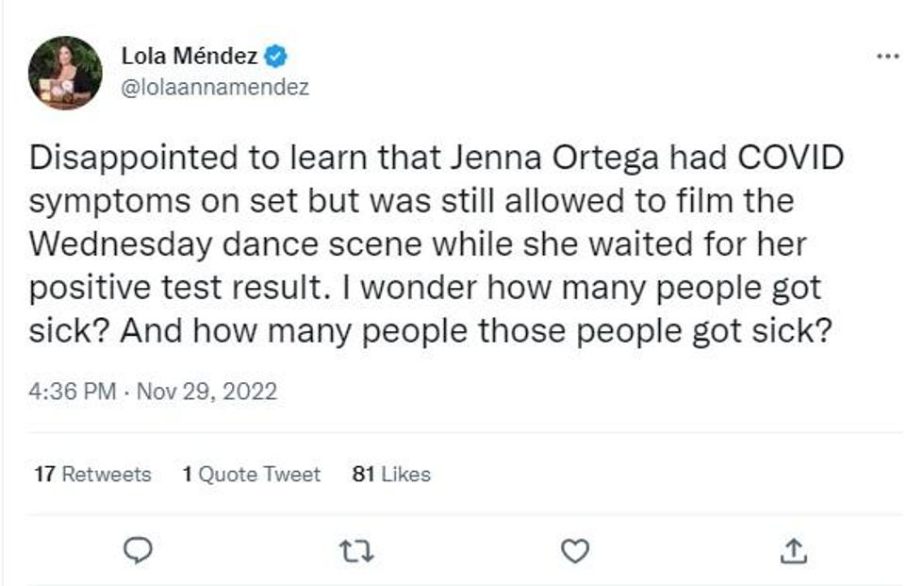This screenshot has width=924, height=586.
Task: Show the 81 Likes list
Action: 390,475
